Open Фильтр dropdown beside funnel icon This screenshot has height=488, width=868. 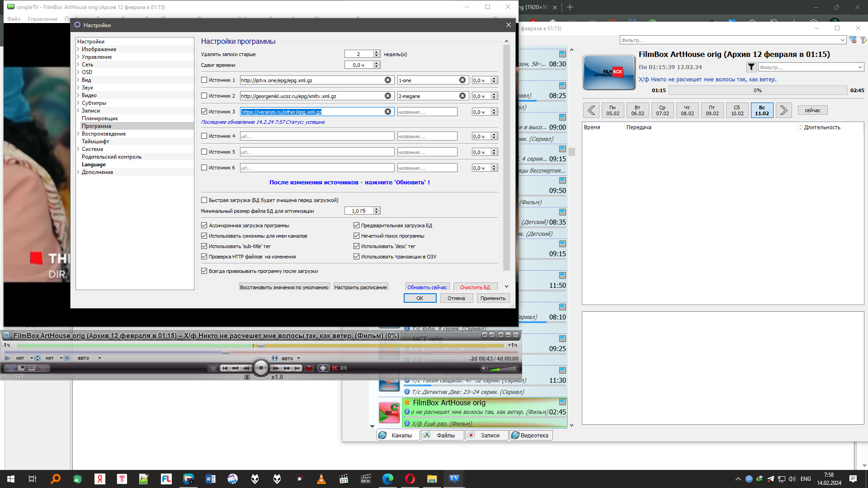pyautogui.click(x=860, y=67)
